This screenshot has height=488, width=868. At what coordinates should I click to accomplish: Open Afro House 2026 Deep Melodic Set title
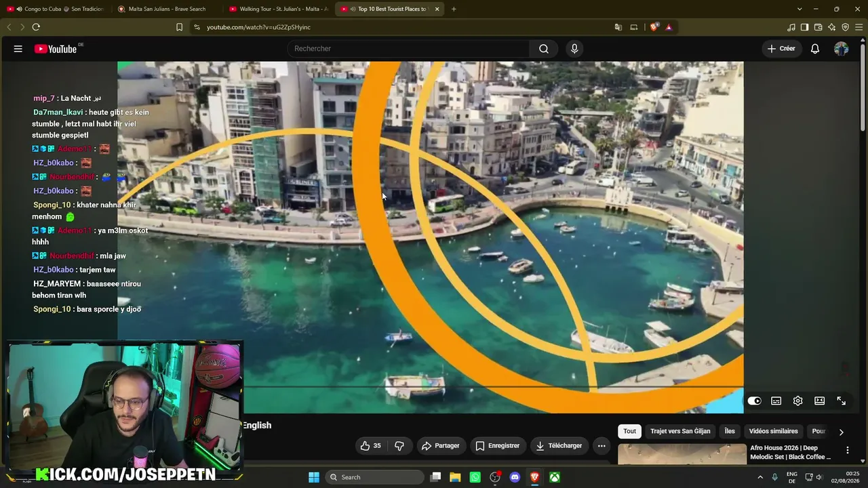(x=791, y=453)
